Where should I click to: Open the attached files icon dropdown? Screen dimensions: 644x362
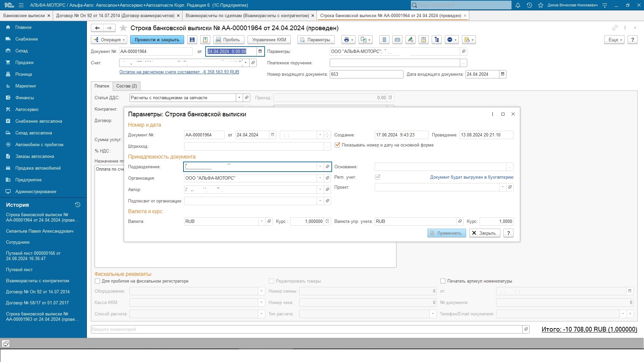coord(469,40)
